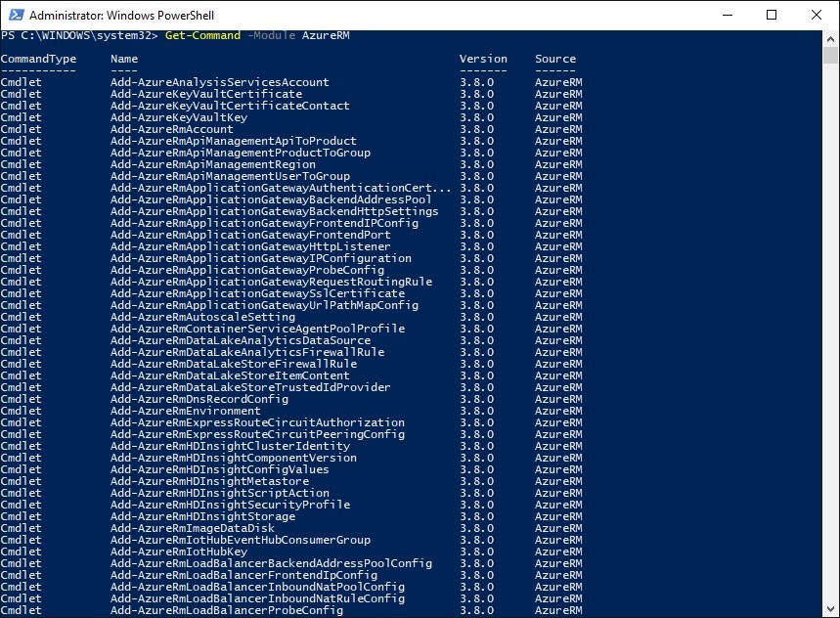Click Add-AzureKeyVaultKey entry
Screen dimensions: 840x618
coord(179,117)
